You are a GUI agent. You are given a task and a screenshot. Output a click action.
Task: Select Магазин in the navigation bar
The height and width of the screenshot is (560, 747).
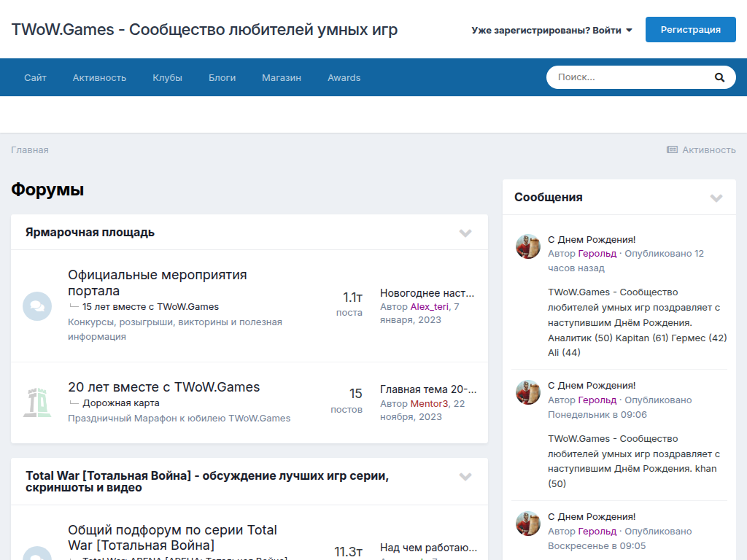point(282,77)
